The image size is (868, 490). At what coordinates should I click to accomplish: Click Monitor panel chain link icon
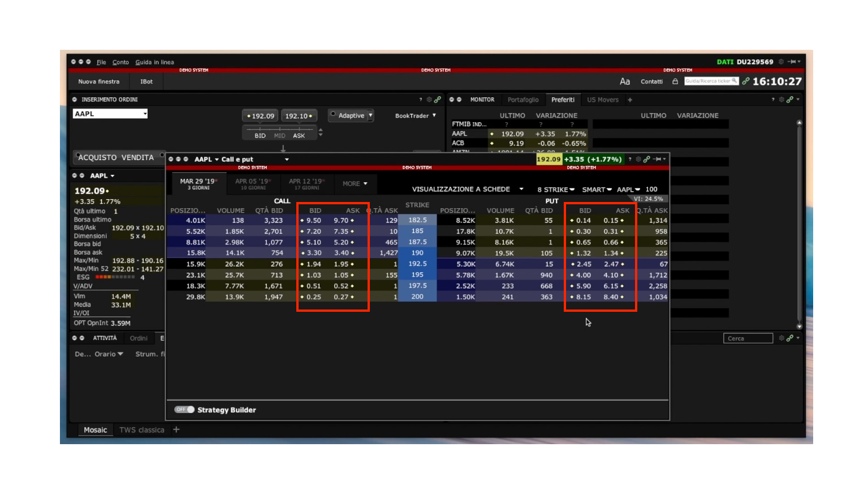coord(790,100)
